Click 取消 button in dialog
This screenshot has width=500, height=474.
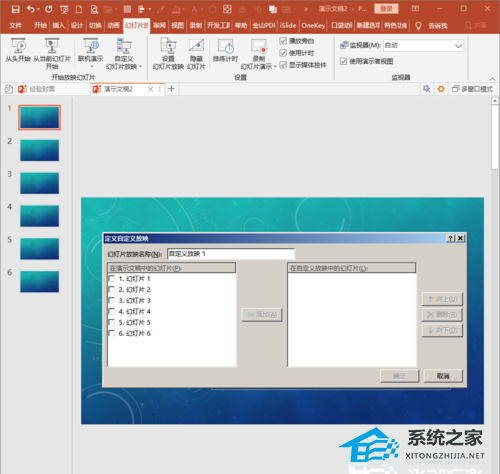443,376
